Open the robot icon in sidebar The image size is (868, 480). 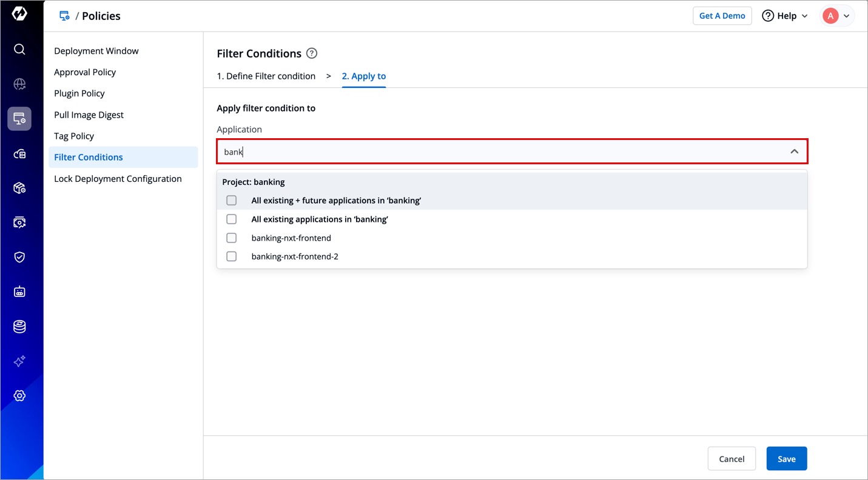(x=19, y=292)
